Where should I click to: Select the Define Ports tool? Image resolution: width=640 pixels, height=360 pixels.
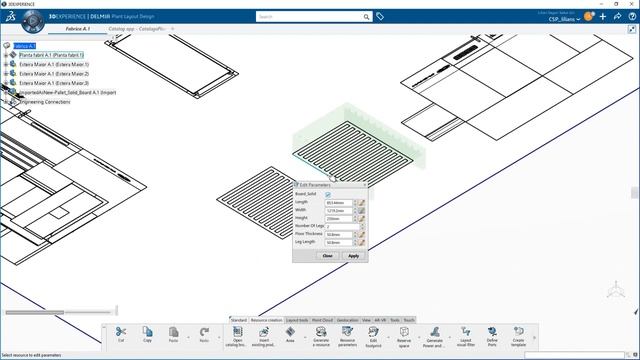492,331
